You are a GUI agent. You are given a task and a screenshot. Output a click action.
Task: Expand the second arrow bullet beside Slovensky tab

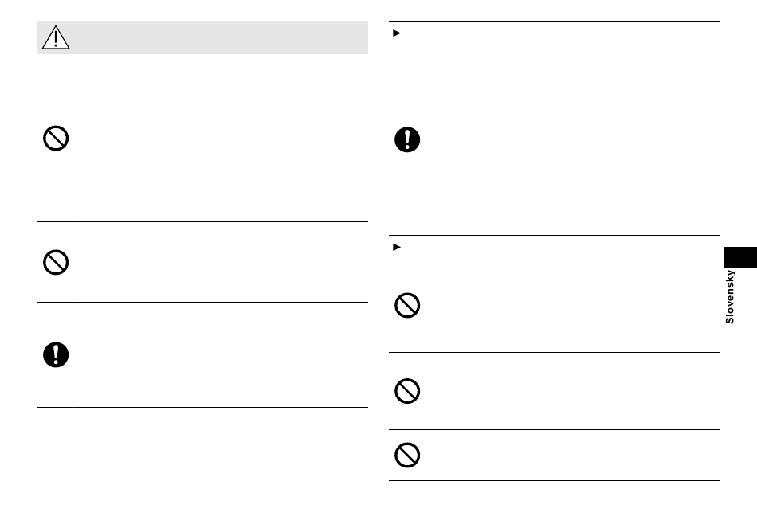[x=397, y=248]
